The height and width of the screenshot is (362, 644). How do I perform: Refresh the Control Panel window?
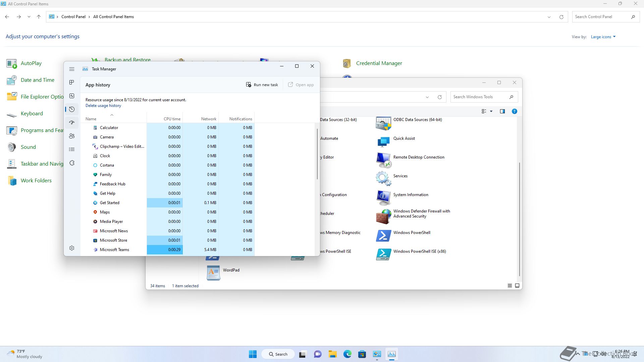coord(561,17)
